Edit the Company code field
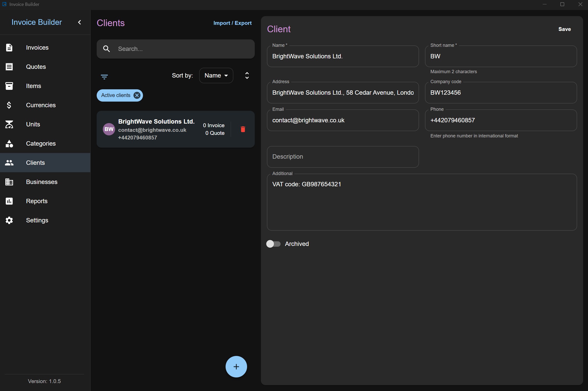Image resolution: width=588 pixels, height=391 pixels. pos(501,93)
